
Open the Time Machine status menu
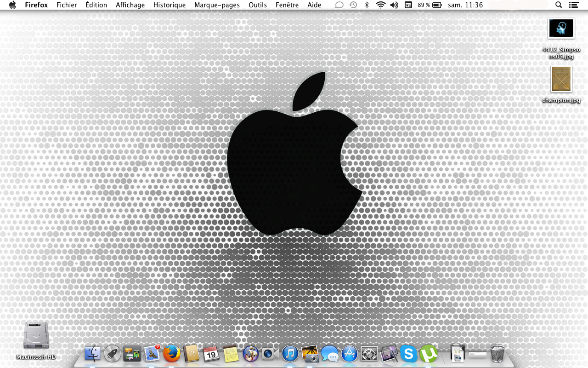tap(353, 5)
